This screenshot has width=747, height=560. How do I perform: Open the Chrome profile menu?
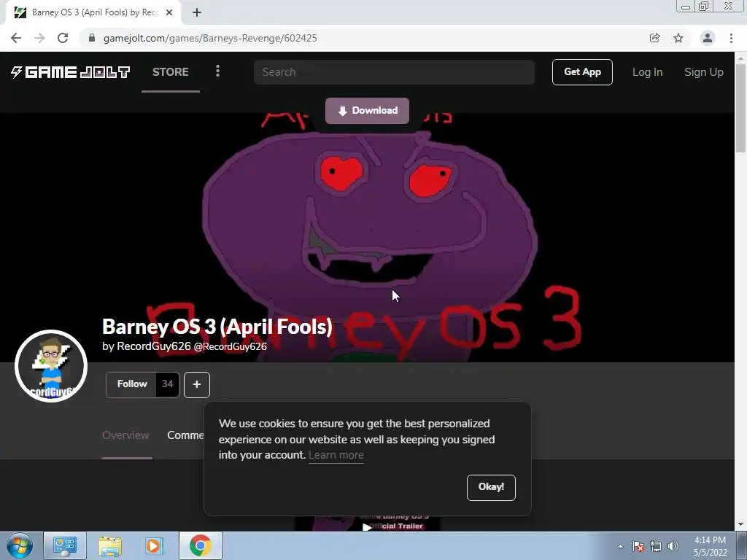point(708,38)
